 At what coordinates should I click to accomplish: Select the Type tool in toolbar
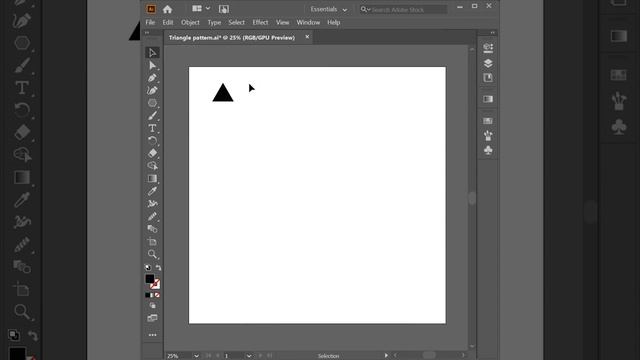[152, 128]
